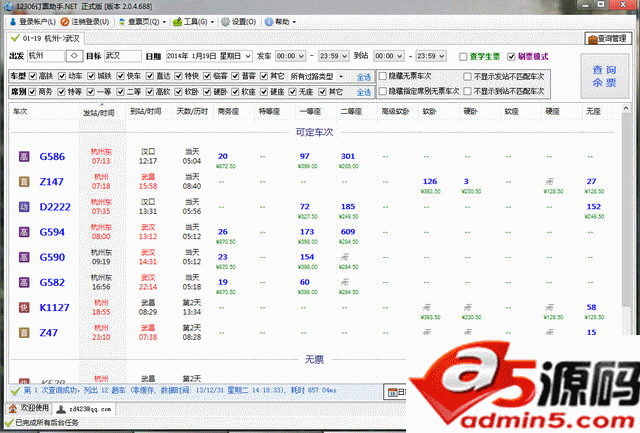Click the 高 type icon beside G594

tap(24, 232)
